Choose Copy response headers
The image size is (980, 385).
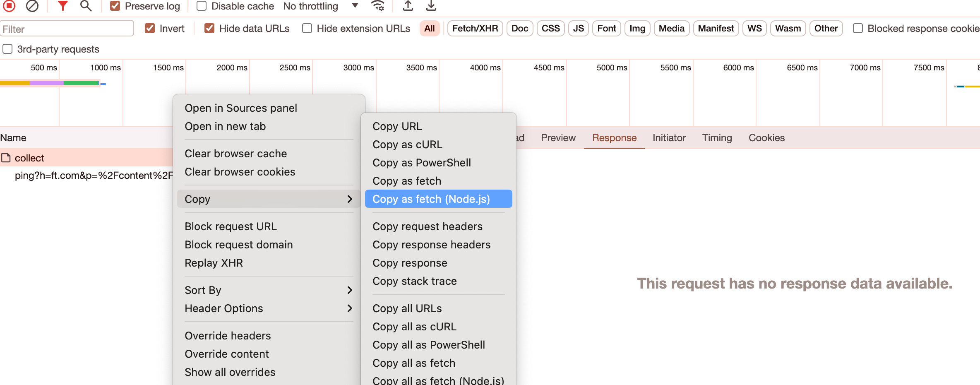[438, 245]
